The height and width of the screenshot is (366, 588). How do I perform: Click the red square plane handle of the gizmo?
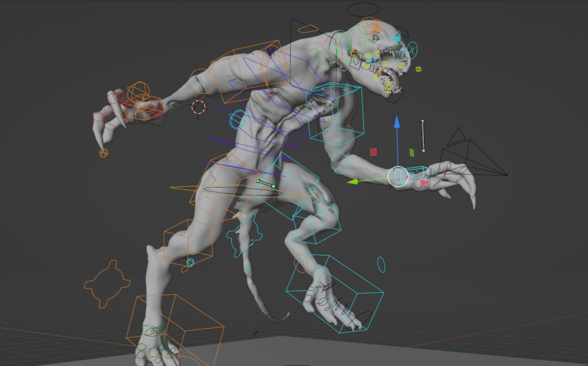click(373, 152)
